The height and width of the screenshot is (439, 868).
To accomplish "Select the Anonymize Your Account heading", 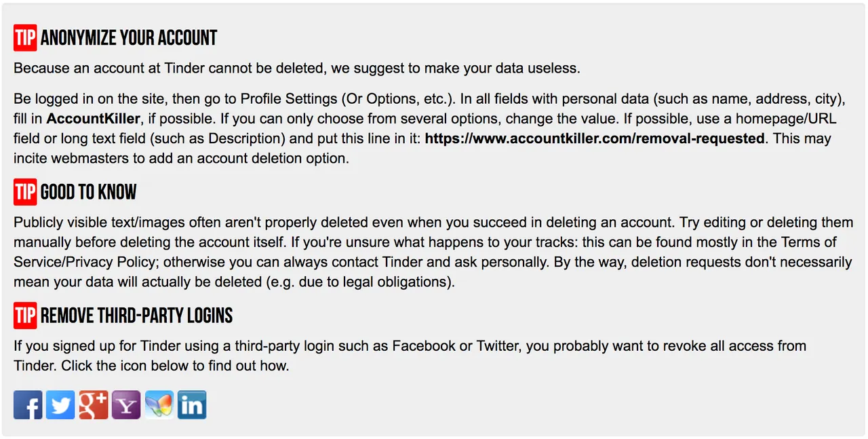I will pyautogui.click(x=129, y=38).
